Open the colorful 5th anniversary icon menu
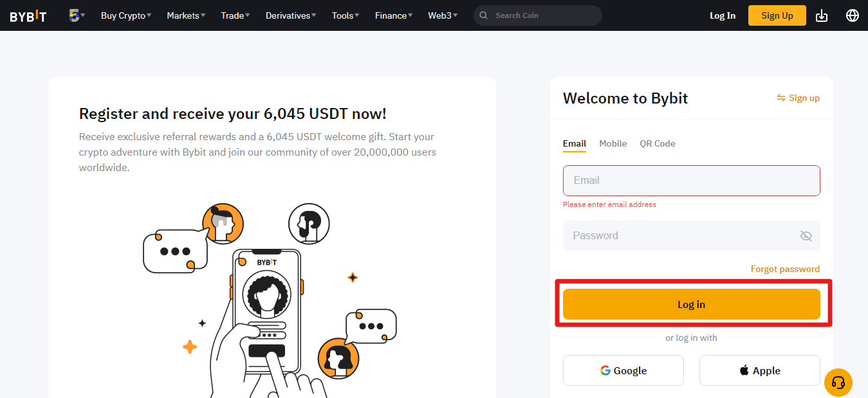 (x=77, y=15)
